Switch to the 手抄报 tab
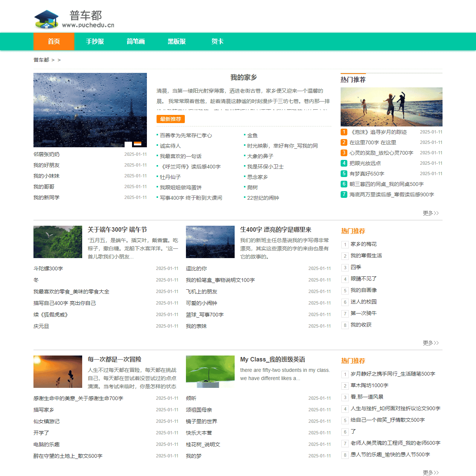 point(94,42)
